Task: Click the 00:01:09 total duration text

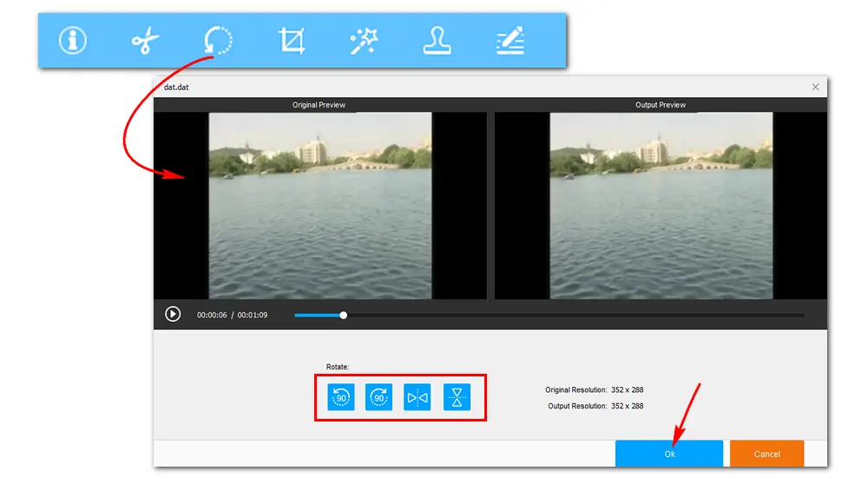Action: coord(253,315)
